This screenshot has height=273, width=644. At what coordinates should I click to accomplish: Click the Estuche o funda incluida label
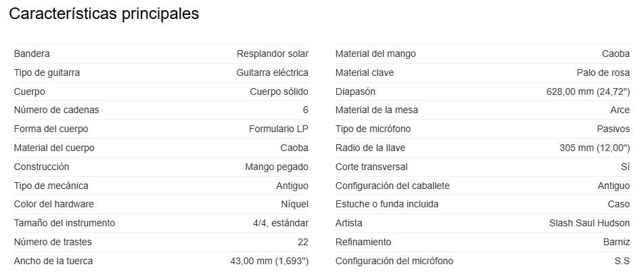tap(387, 205)
